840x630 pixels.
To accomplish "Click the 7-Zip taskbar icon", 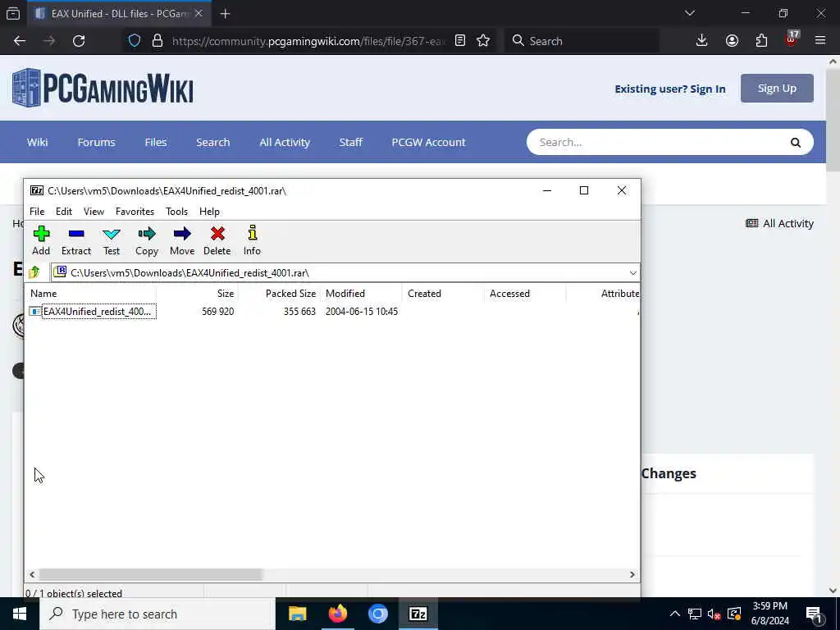I will coord(418,614).
